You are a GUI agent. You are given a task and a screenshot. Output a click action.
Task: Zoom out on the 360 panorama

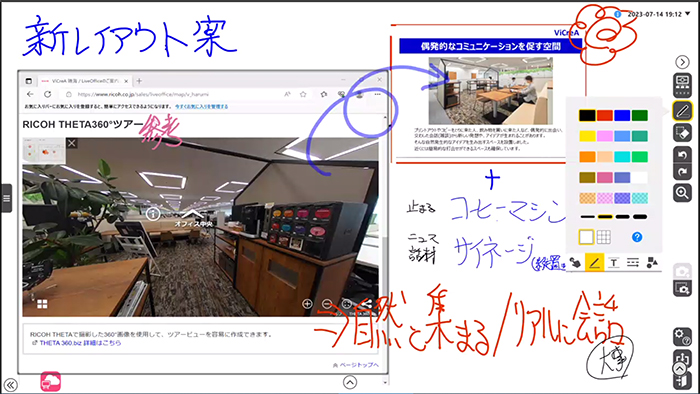click(327, 304)
